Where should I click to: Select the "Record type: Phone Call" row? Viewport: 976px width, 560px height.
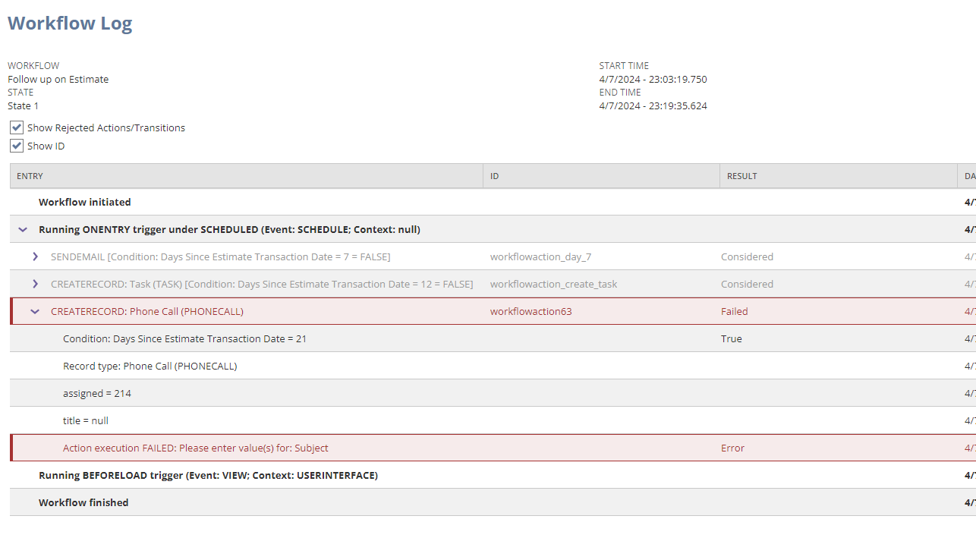pos(150,366)
